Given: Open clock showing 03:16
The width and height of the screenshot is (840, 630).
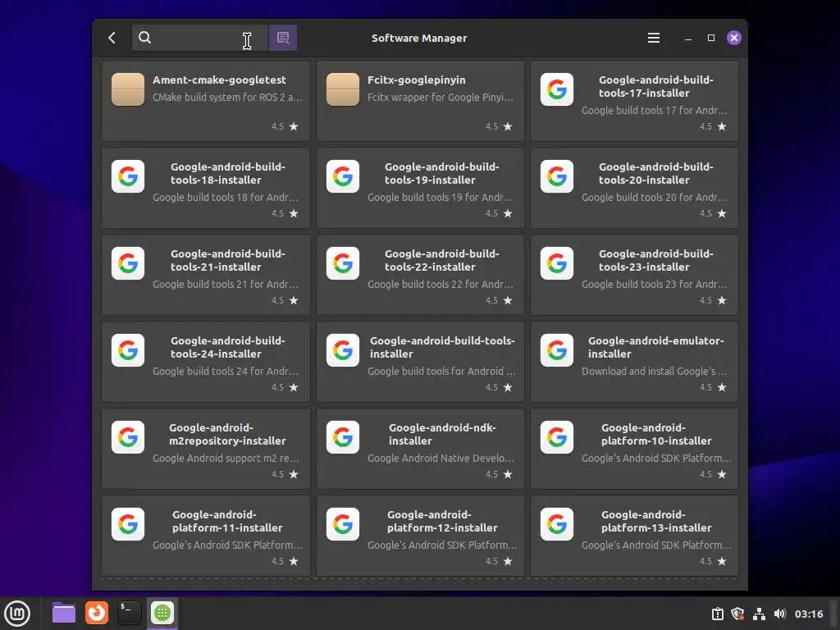Looking at the screenshot, I should [808, 614].
